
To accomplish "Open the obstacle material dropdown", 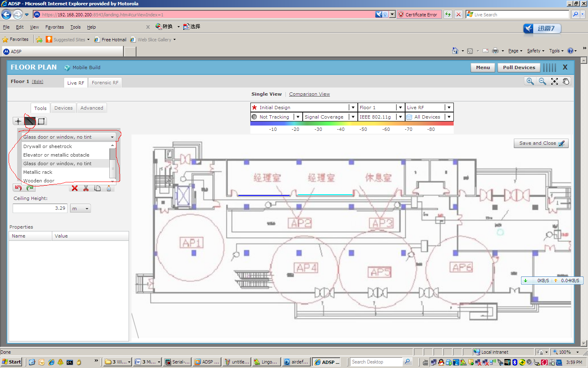I will [x=69, y=137].
